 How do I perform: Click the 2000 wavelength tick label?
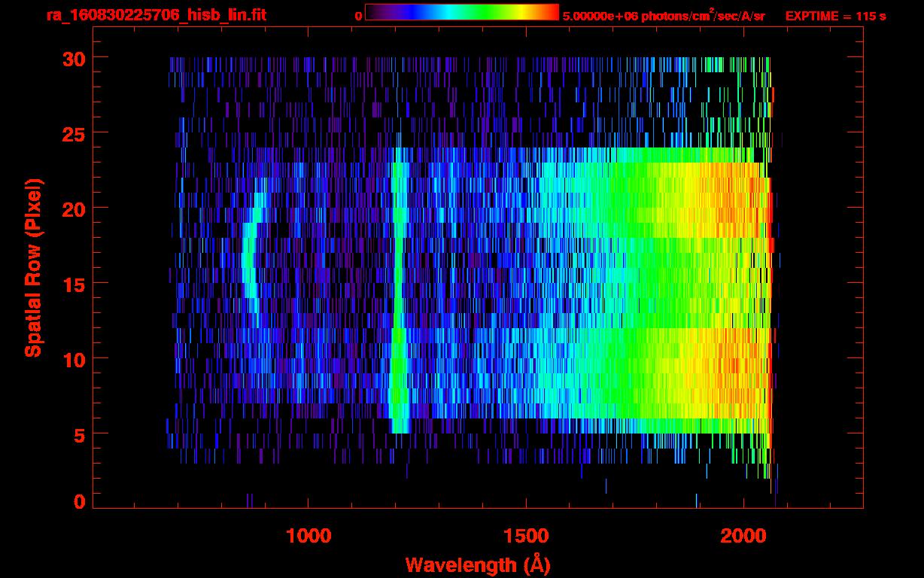[743, 536]
